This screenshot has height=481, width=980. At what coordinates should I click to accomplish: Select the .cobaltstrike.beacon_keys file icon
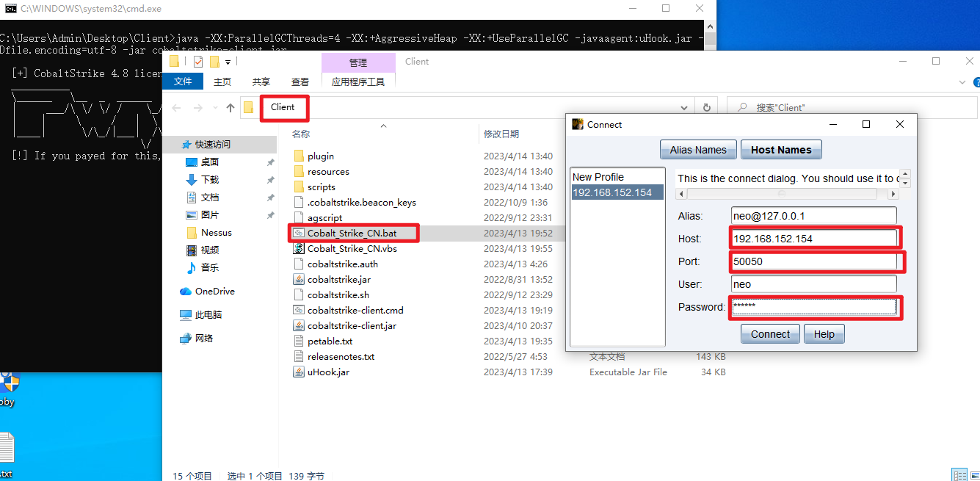click(x=299, y=202)
